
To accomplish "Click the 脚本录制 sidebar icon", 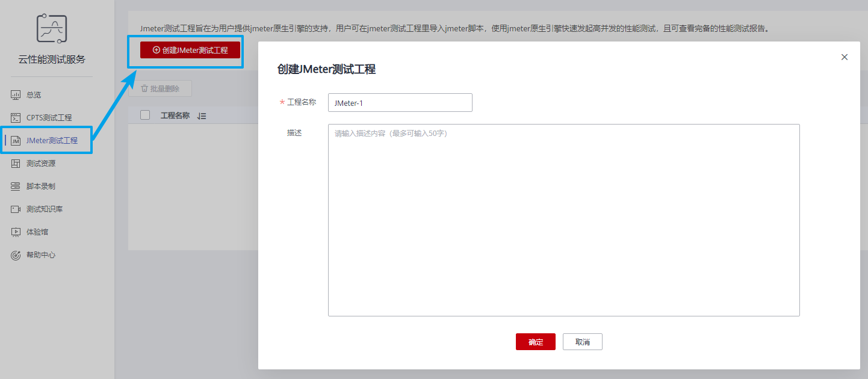I will [x=16, y=186].
